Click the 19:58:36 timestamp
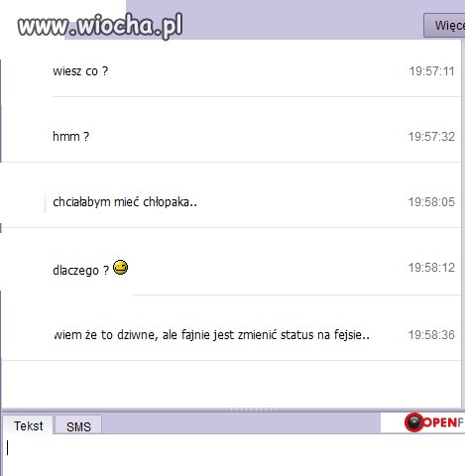The width and height of the screenshot is (465, 476). pos(431,335)
